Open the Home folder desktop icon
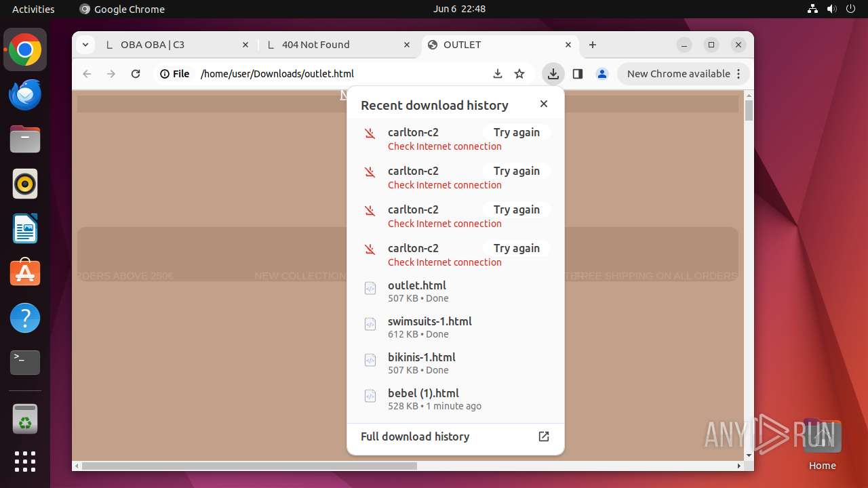868x488 pixels. pyautogui.click(x=822, y=444)
